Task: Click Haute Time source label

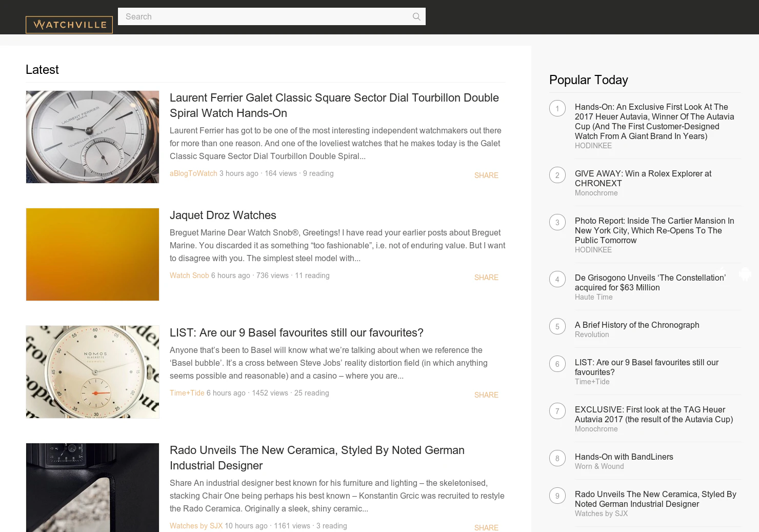Action: point(594,297)
